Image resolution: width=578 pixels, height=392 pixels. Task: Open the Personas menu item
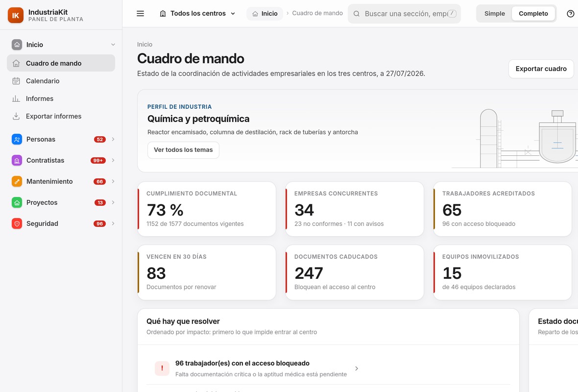[x=61, y=139]
